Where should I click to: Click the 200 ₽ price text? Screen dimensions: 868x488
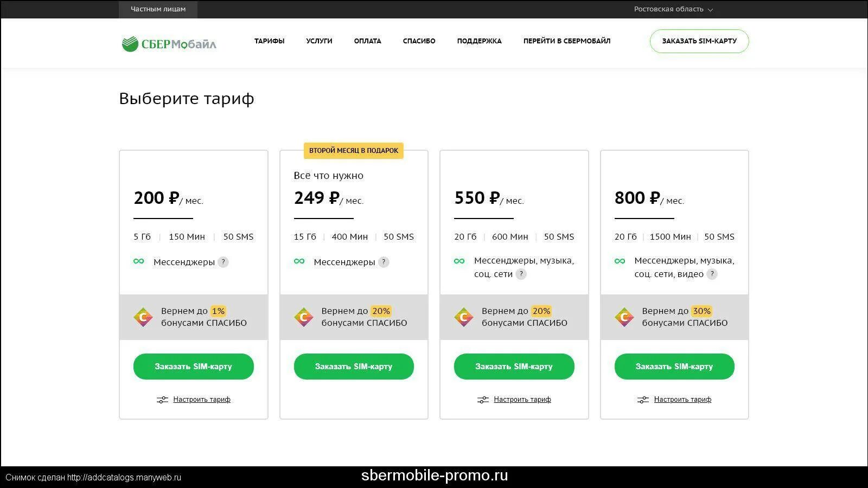pos(156,198)
